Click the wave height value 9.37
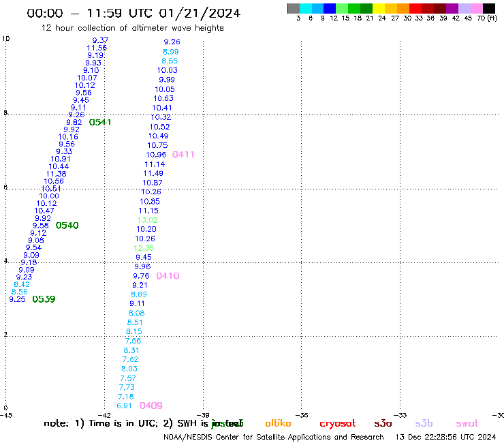Screen dimensions: 504x443 [100, 40]
